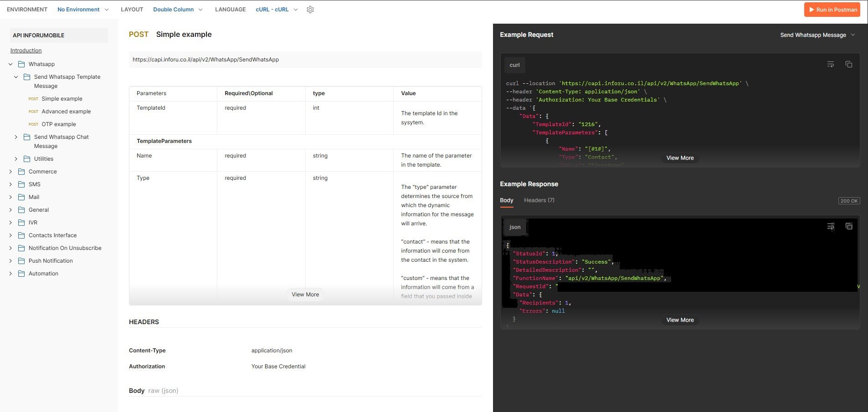Screen dimensions: 868x412
Task: Click the wrap lines icon in curl request panel
Action: click(x=831, y=65)
